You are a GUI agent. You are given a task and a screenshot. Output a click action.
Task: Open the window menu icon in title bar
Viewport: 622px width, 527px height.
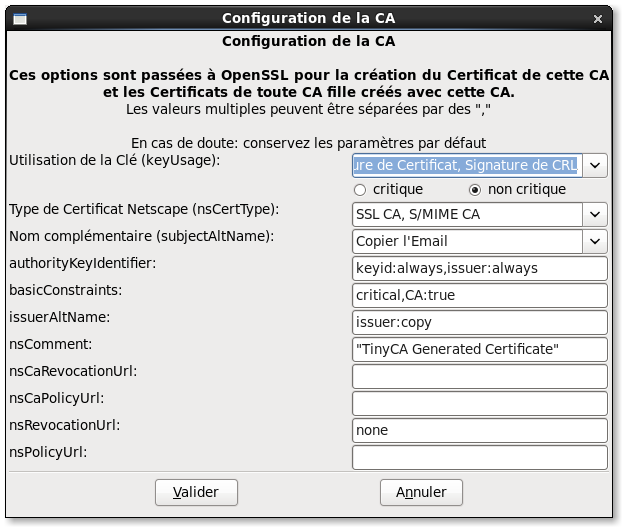[x=20, y=18]
